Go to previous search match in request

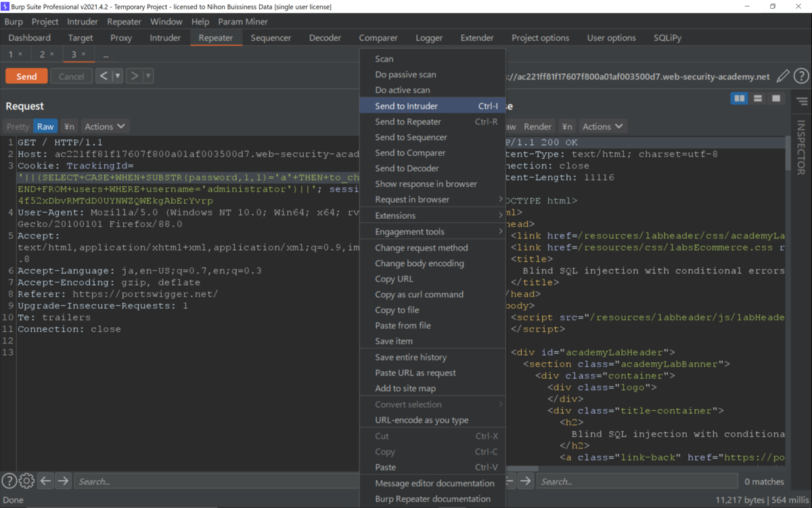coord(45,481)
